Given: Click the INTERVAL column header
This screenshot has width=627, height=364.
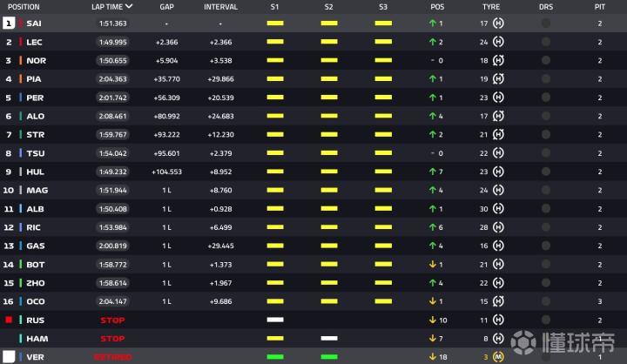Looking at the screenshot, I should (x=220, y=6).
